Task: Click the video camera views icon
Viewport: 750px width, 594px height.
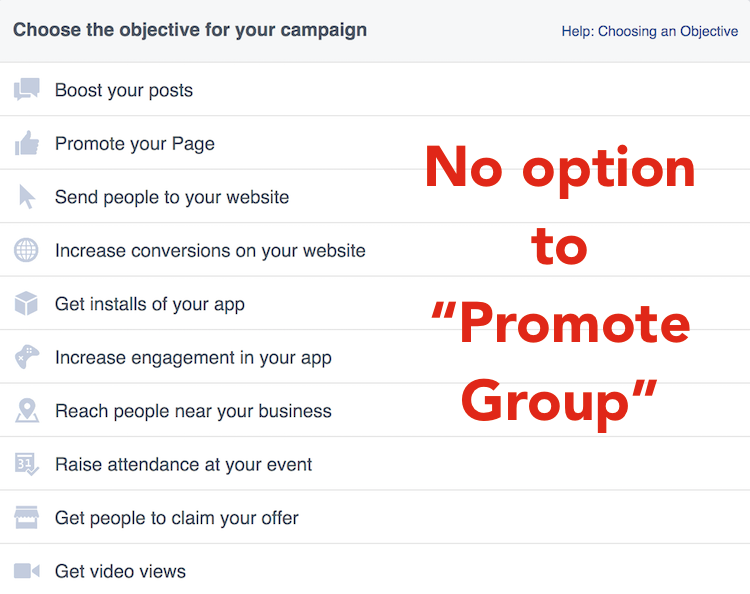Action: [x=26, y=571]
